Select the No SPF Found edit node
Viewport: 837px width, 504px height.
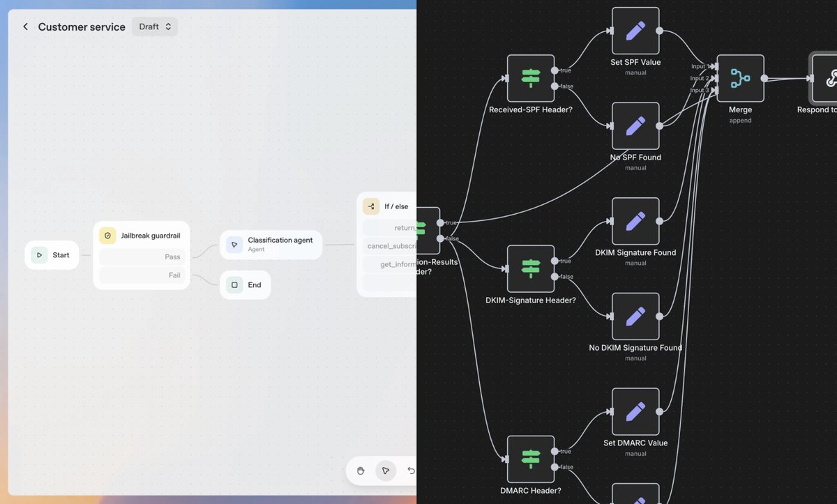[635, 126]
